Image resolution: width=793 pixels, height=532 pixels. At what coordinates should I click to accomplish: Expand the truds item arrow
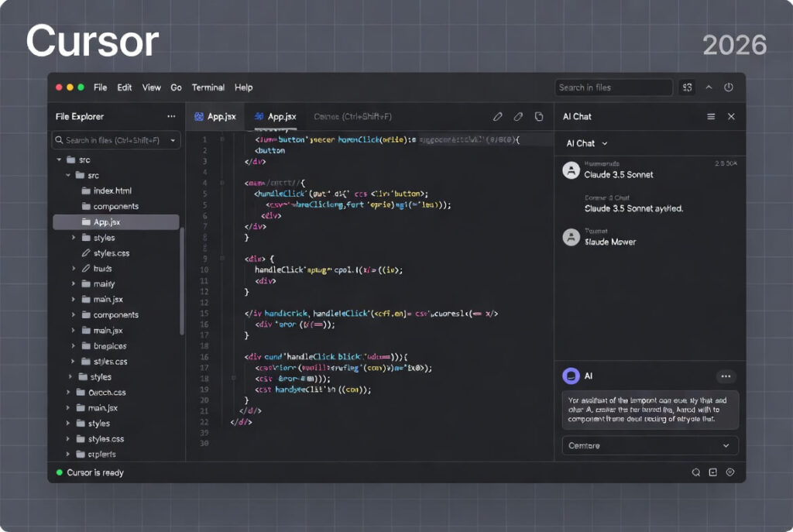pyautogui.click(x=74, y=269)
